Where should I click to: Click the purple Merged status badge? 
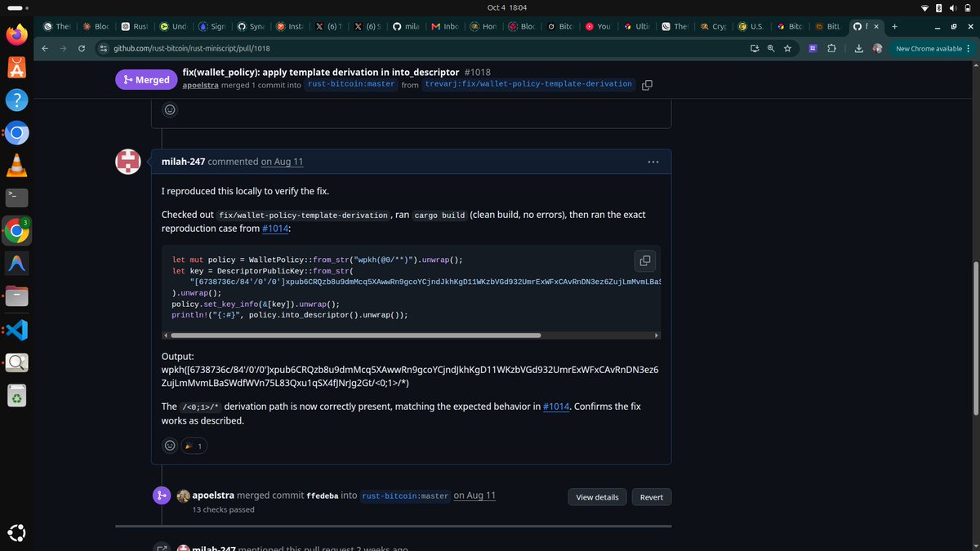pos(147,79)
